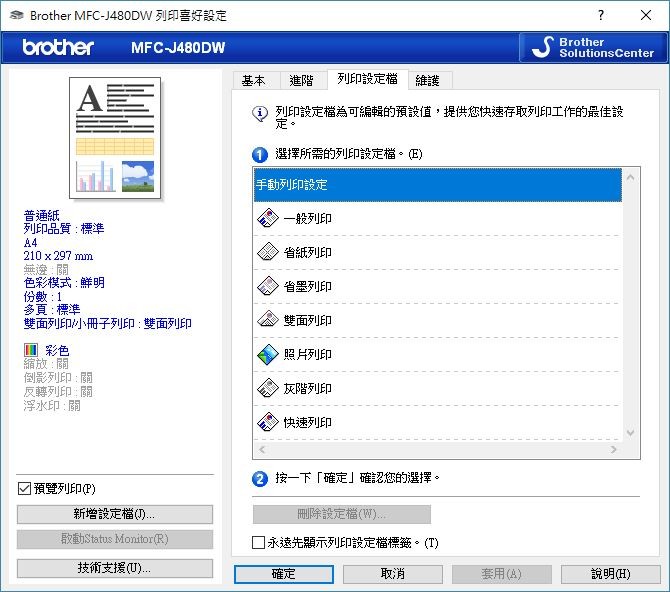Click 雙面列印/小冊子列印 summary line
The image size is (670, 592).
(108, 324)
